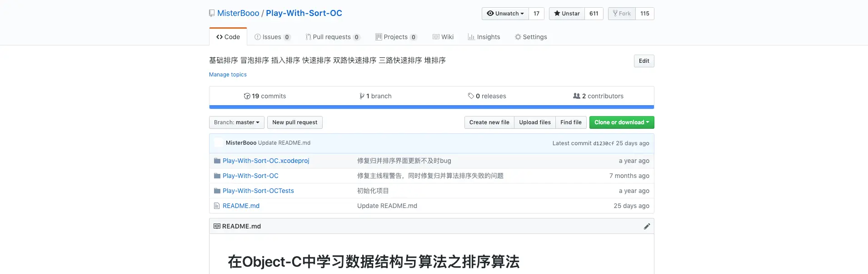The image size is (868, 274).
Task: Click the Edit description button
Action: pos(644,61)
